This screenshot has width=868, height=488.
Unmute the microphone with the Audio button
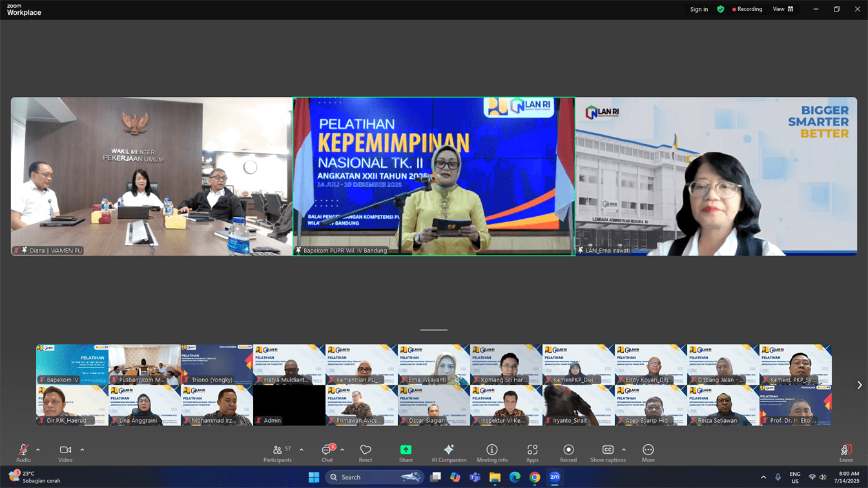[x=23, y=453]
